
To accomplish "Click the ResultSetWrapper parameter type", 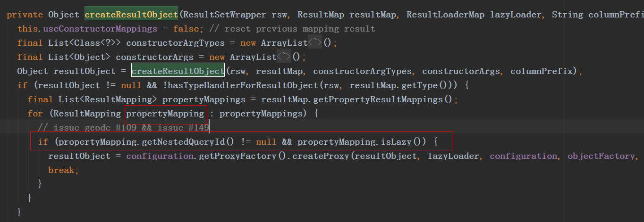I will click(224, 15).
